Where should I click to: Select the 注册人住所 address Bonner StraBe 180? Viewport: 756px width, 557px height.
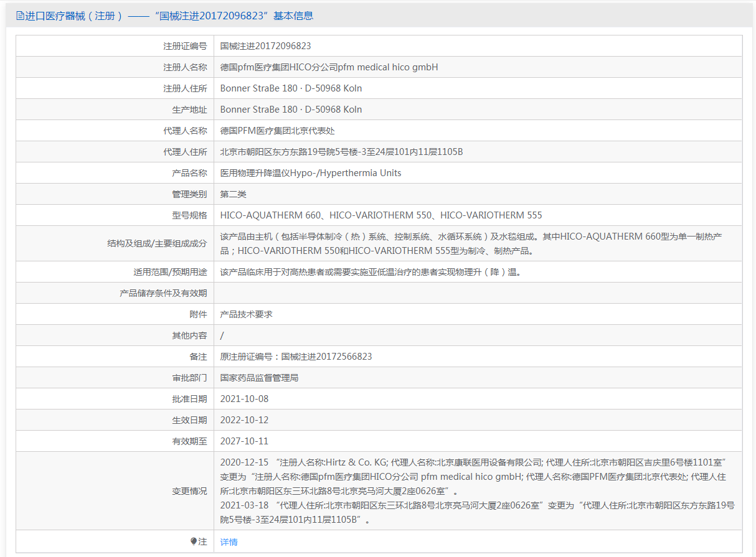pyautogui.click(x=291, y=88)
